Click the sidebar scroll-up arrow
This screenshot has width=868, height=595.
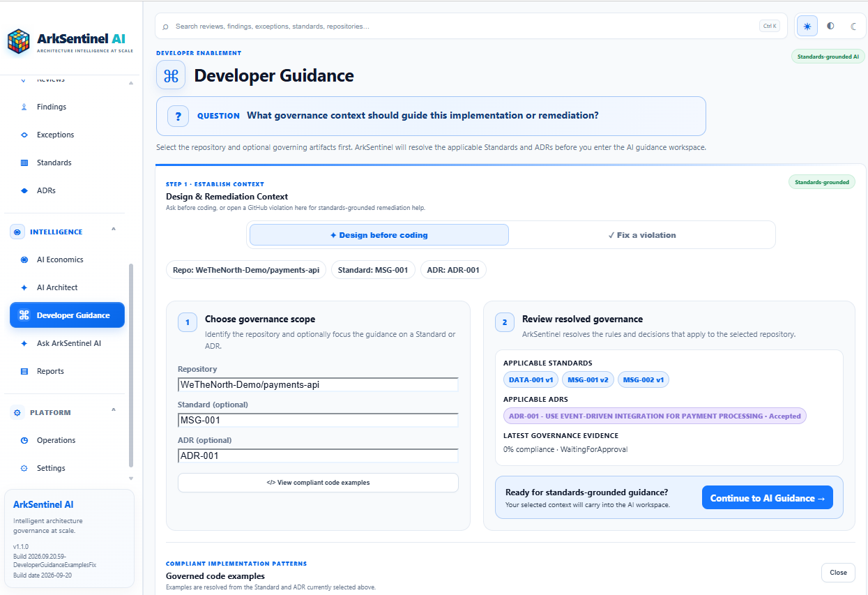131,84
